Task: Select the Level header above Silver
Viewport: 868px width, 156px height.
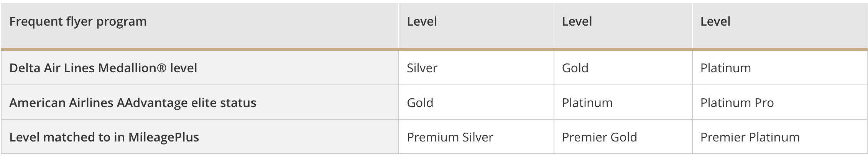Action: click(x=422, y=22)
